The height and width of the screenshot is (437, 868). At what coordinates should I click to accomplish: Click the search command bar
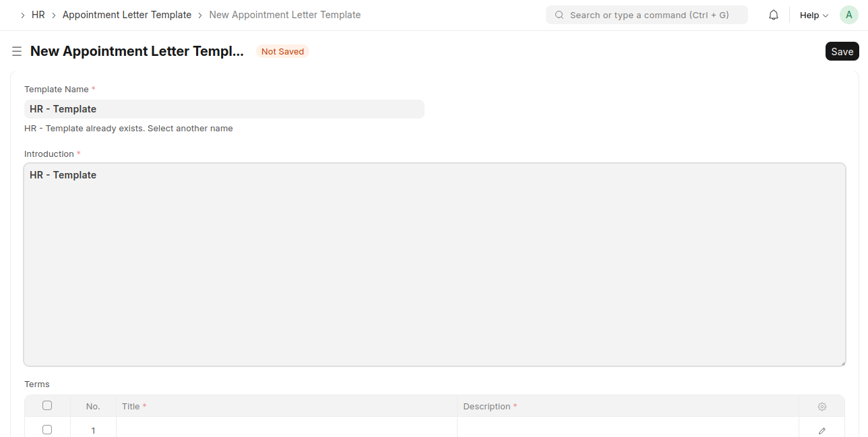click(648, 15)
